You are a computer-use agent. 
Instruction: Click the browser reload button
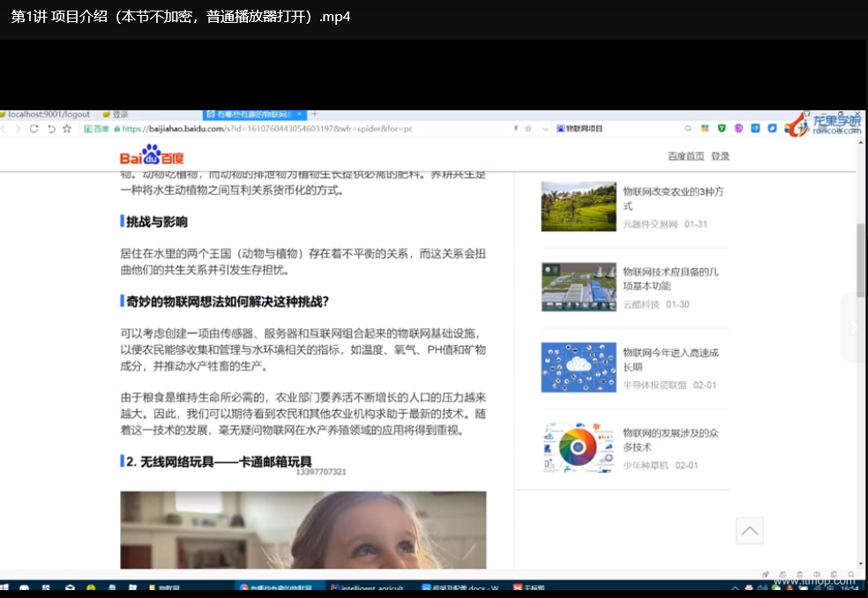(34, 129)
